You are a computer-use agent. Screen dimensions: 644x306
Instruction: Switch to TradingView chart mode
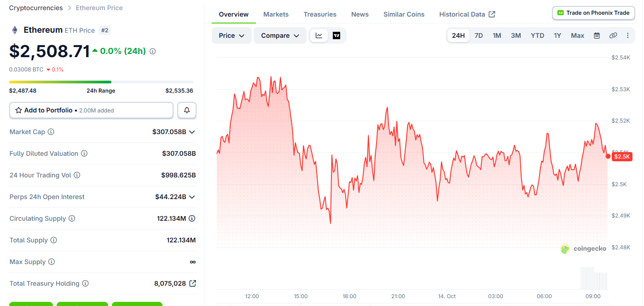[x=337, y=35]
